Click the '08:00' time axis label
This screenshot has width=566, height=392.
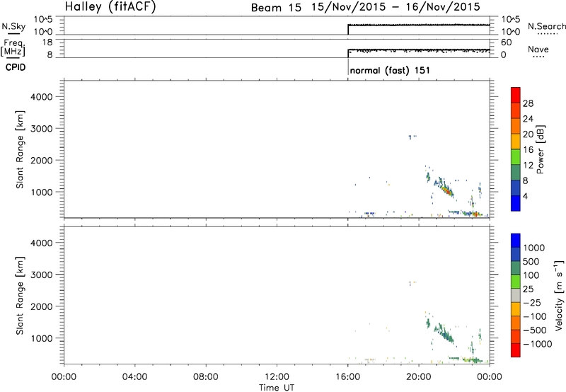click(206, 377)
